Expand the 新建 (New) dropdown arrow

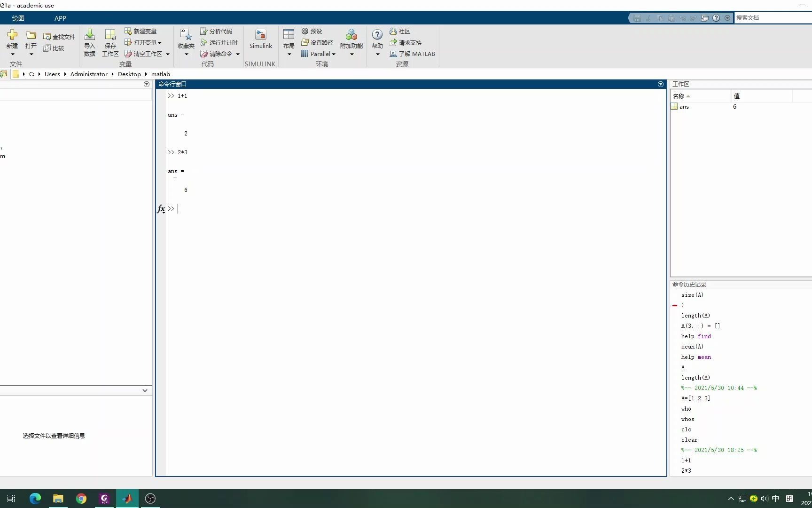point(12,54)
